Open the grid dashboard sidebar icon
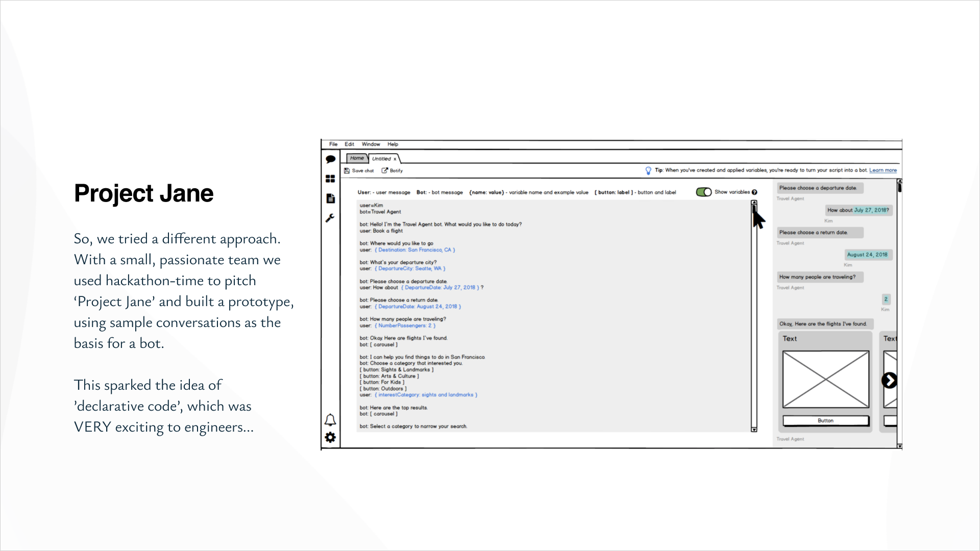The image size is (980, 551). (330, 179)
